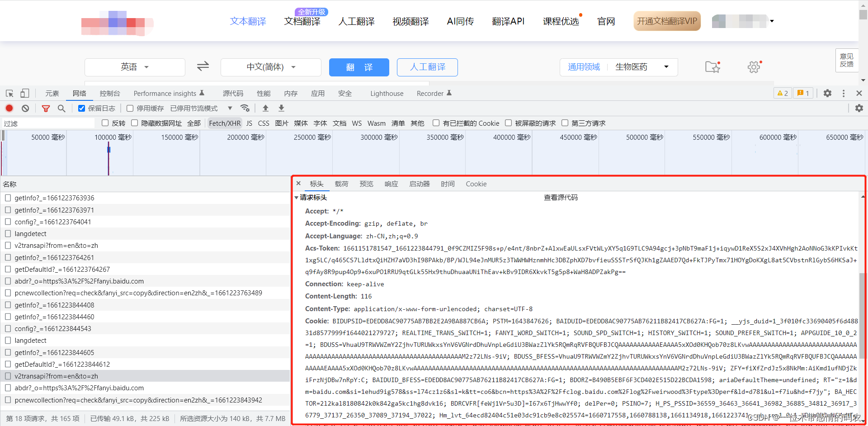This screenshot has width=868, height=426.
Task: Toggle the network filter funnel icon
Action: coord(46,108)
